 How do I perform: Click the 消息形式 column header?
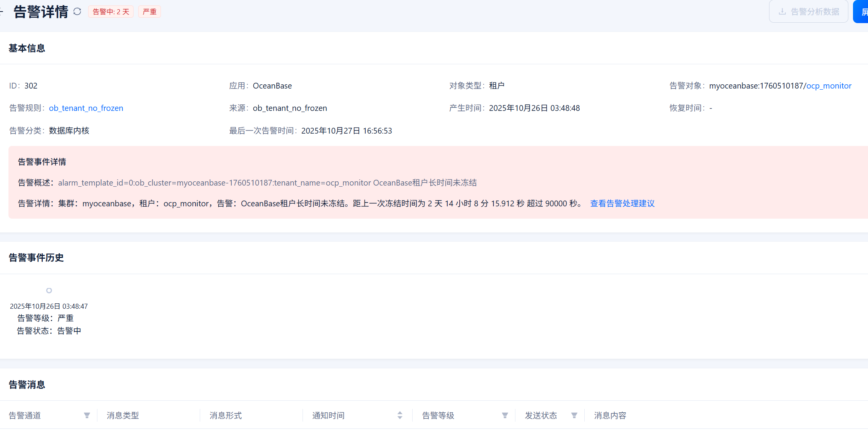click(x=226, y=415)
